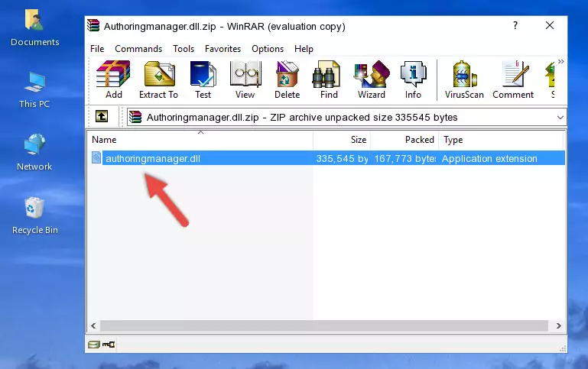Screen dimensions: 588x369
Task: Select the authoringmanager.dll file name
Action: tap(153, 158)
